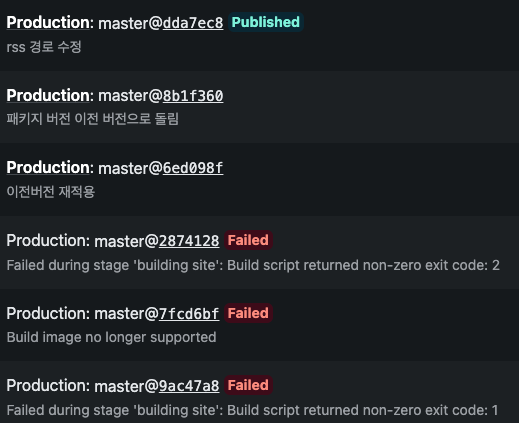The height and width of the screenshot is (423, 519).
Task: Select deploy message '이전버전 재적용'
Action: 51,192
